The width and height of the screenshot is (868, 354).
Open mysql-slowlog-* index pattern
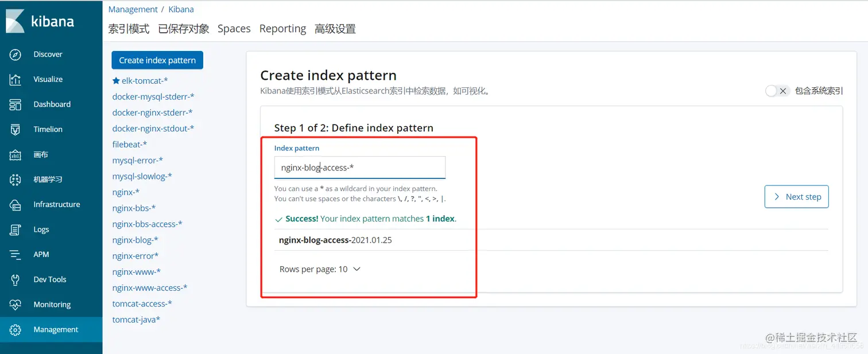click(142, 176)
